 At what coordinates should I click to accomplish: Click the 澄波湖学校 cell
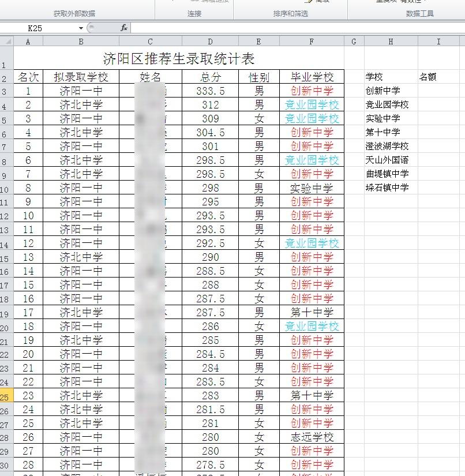[x=391, y=147]
